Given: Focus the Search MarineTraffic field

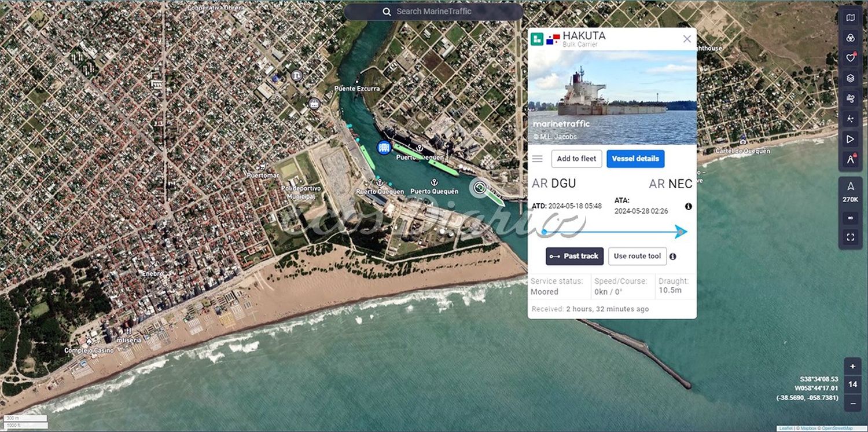Looking at the screenshot, I should click(x=433, y=12).
